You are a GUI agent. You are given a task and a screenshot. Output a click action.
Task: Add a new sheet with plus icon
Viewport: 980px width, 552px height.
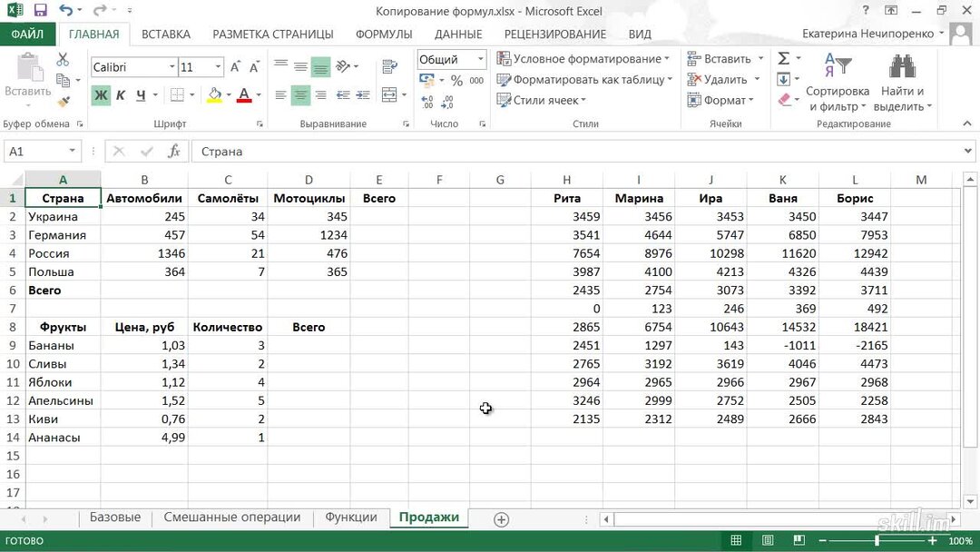[x=501, y=519]
